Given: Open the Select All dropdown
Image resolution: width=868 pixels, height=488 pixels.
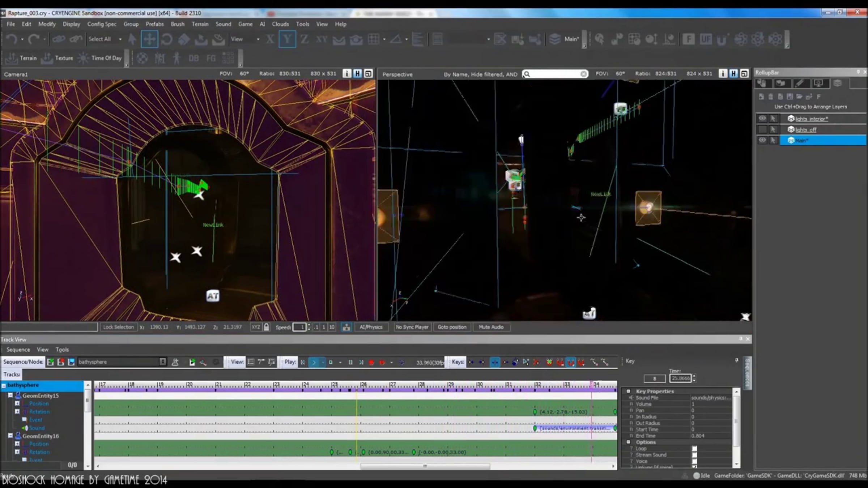Looking at the screenshot, I should (x=105, y=39).
